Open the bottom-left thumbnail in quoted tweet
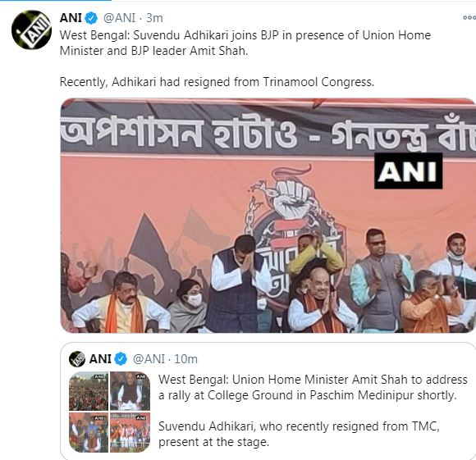 pos(89,432)
